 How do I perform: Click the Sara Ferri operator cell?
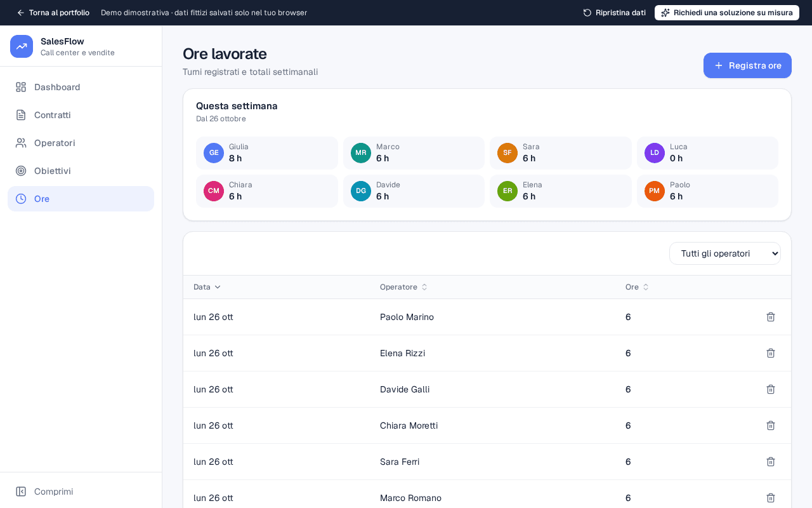coord(400,462)
